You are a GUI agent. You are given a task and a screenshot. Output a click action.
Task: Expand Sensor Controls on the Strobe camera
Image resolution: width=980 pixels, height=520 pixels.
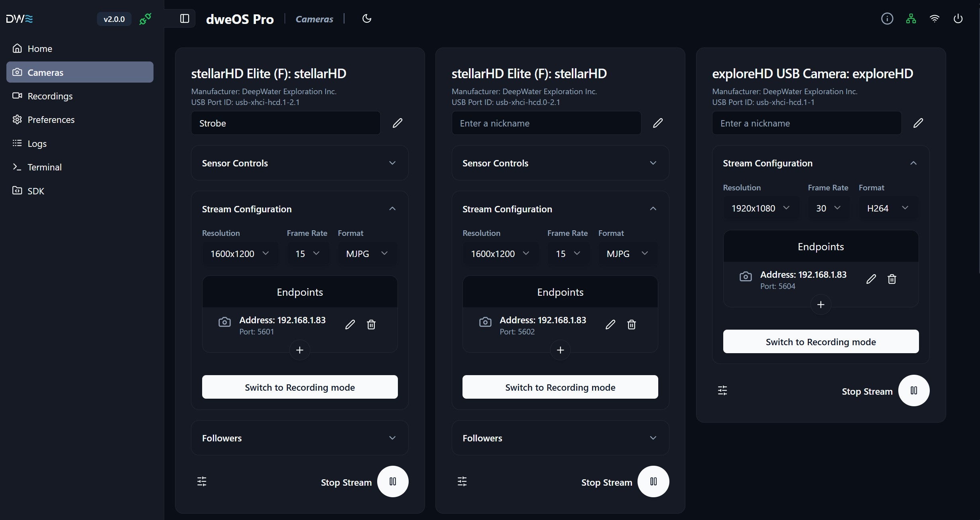click(x=299, y=163)
